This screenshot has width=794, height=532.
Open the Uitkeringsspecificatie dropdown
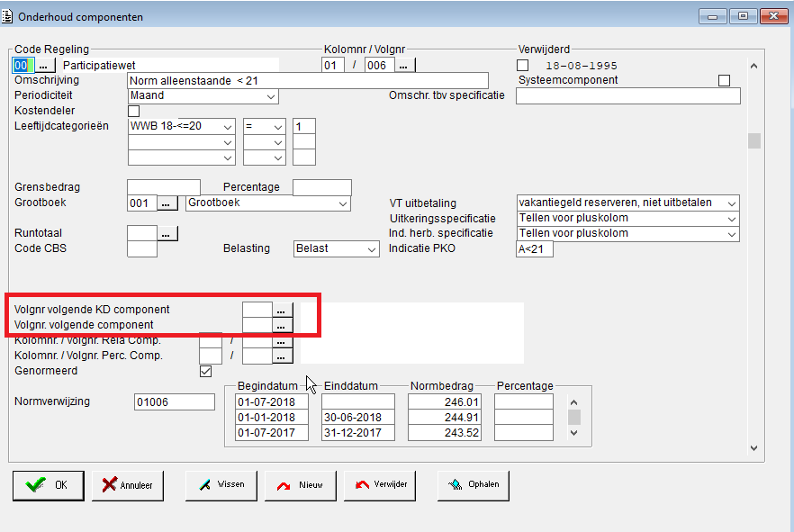[x=628, y=218]
